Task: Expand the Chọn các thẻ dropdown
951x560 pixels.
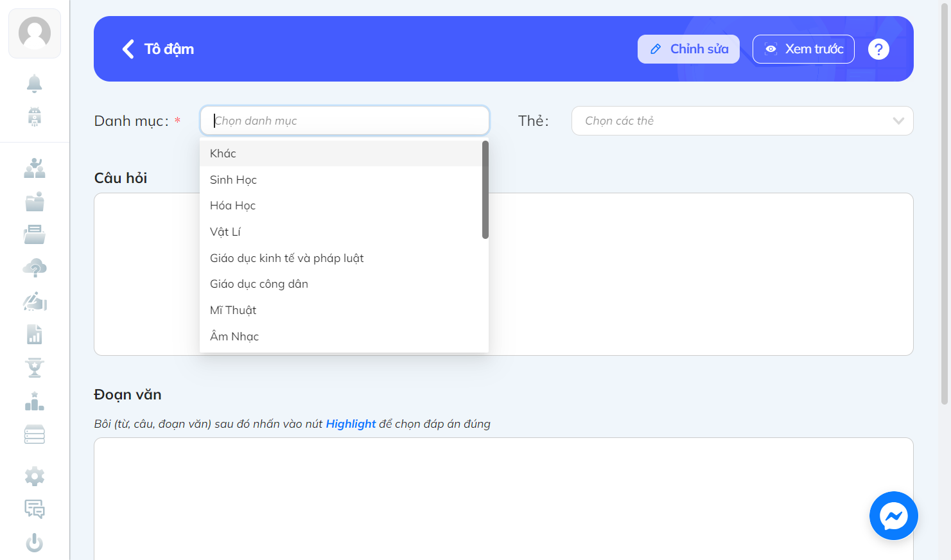Action: click(742, 121)
